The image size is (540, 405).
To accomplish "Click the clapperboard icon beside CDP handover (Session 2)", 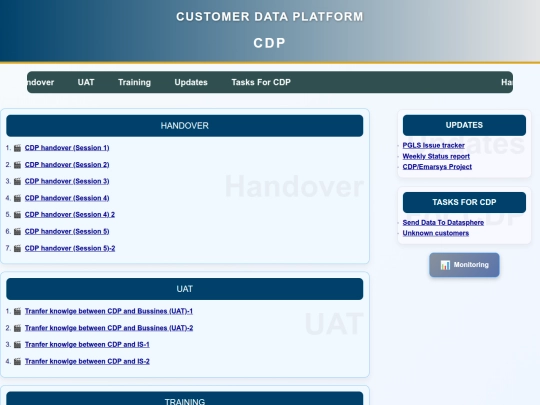I will pos(18,165).
